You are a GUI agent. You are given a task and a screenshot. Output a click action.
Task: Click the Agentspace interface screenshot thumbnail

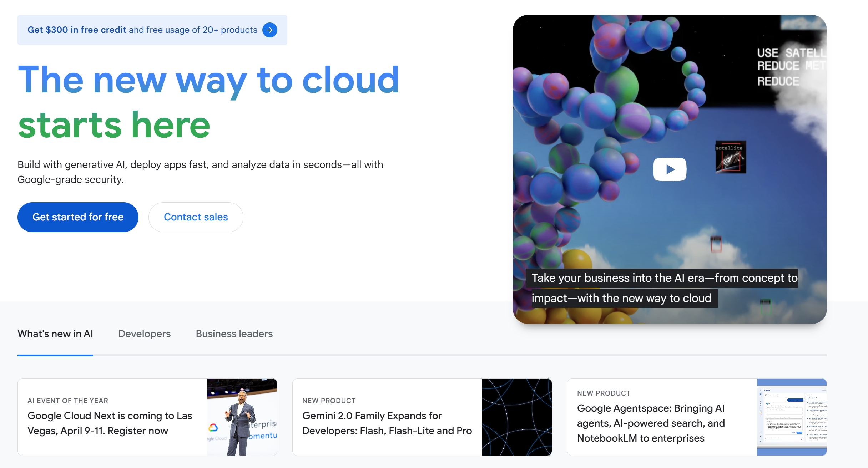tap(792, 417)
